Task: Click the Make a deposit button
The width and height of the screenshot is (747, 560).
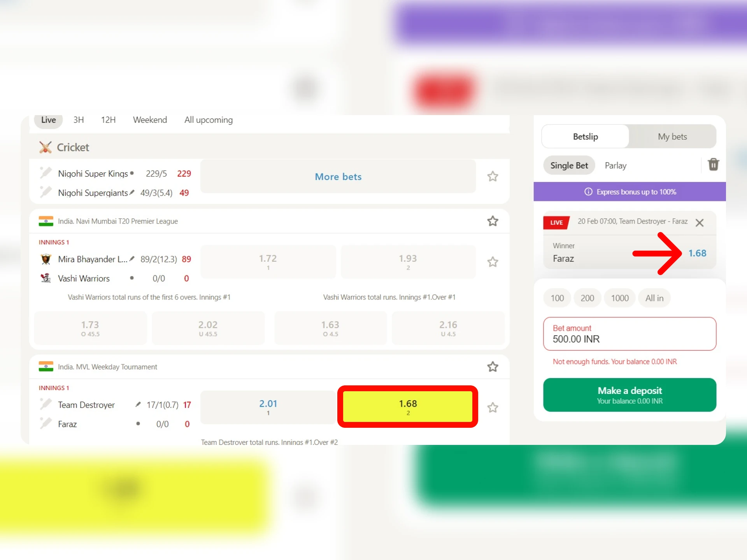Action: point(629,394)
